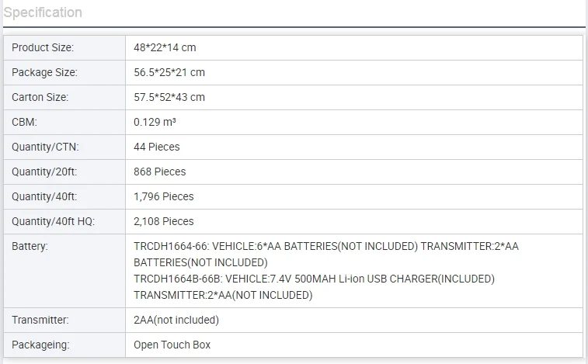Viewport: 588px width, 364px height.
Task: Click the 57.5*52*43 cm carton value
Action: tap(169, 97)
